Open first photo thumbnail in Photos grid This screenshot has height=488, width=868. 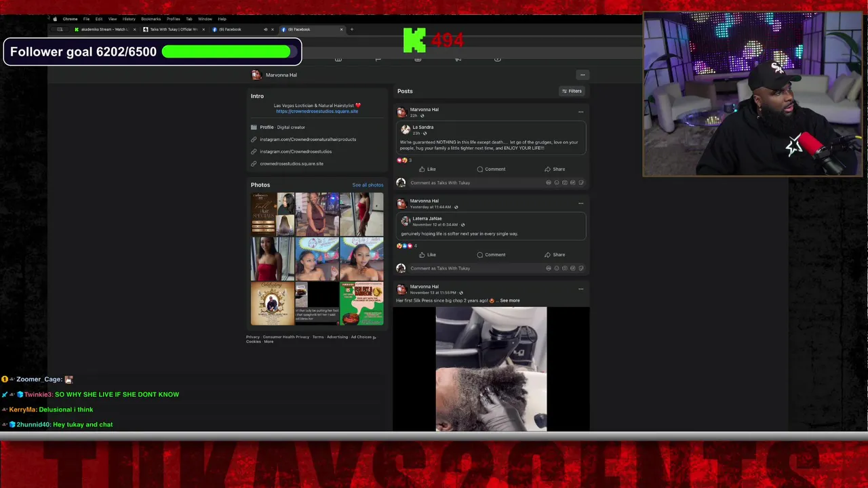coord(273,214)
